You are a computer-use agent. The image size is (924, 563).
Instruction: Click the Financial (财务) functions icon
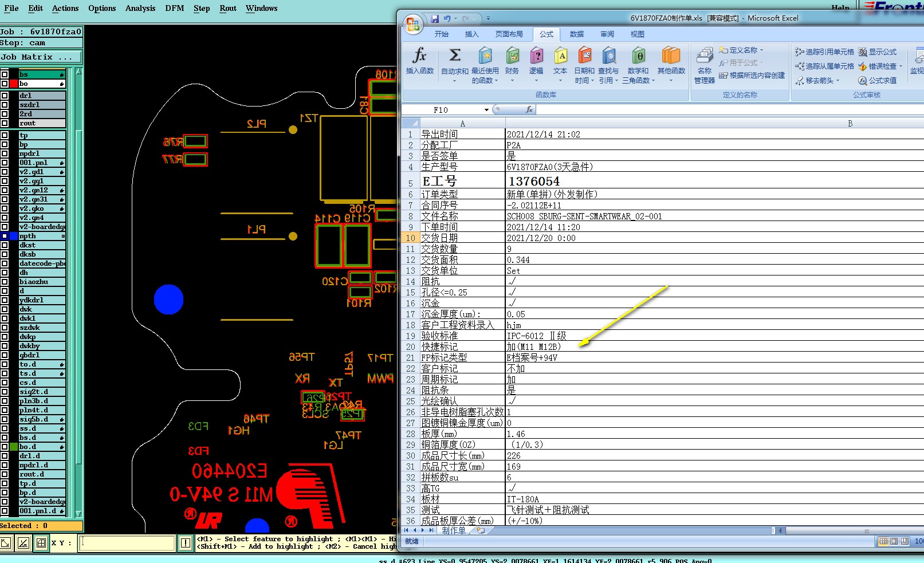coord(512,56)
